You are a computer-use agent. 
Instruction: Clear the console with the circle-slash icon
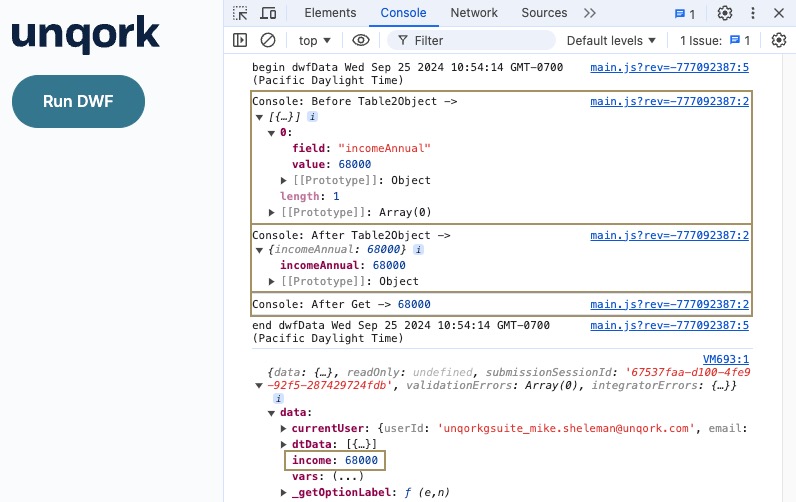268,40
